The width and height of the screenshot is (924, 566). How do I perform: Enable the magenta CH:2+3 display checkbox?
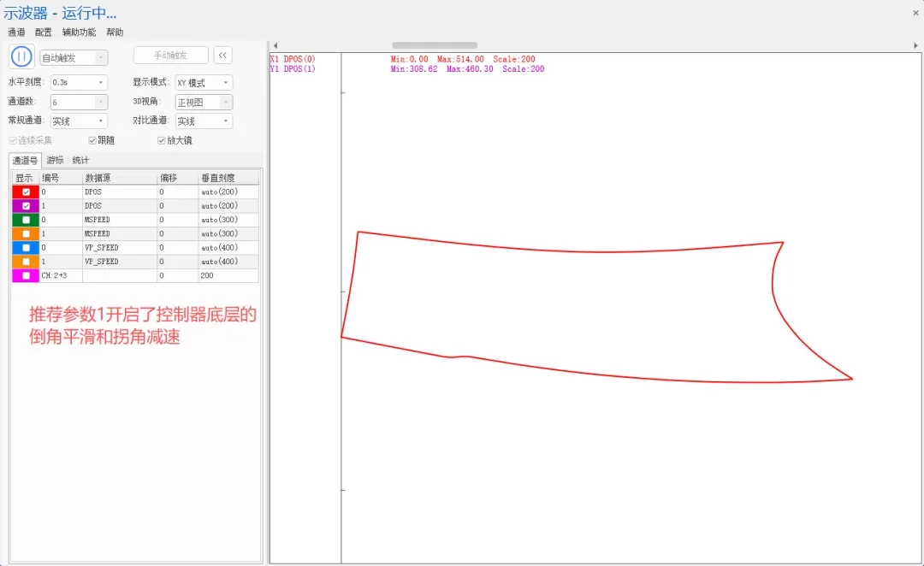(26, 275)
